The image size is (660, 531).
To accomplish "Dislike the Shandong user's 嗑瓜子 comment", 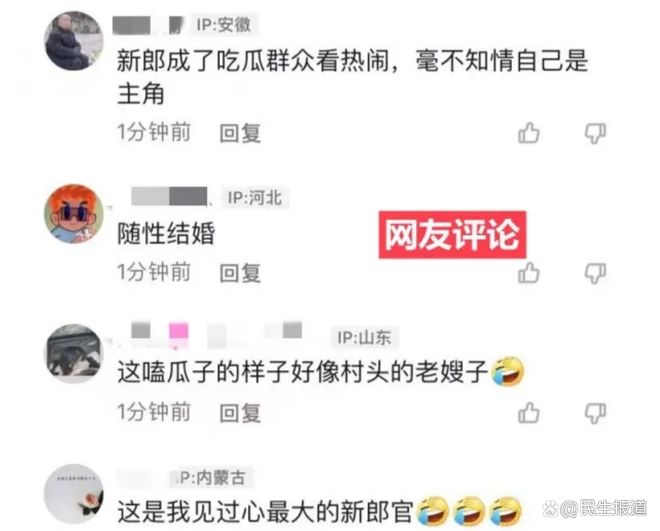I will tap(595, 413).
